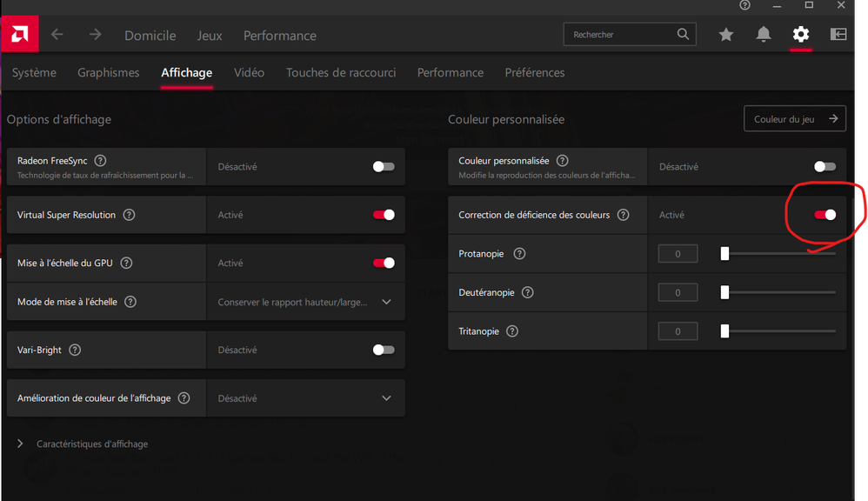Open Touches de raccourci tab
This screenshot has width=868, height=501.
click(341, 72)
